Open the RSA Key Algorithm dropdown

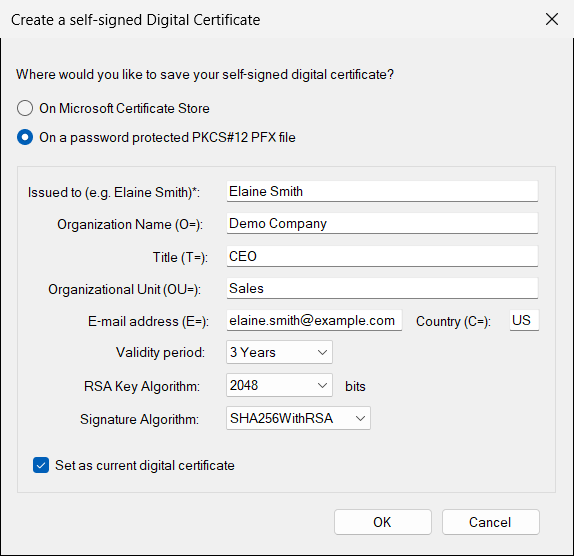pos(279,385)
